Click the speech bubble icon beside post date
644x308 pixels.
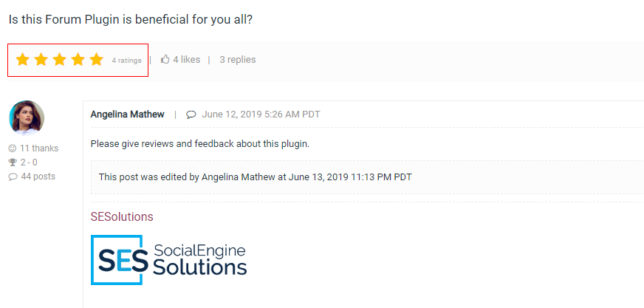(191, 114)
